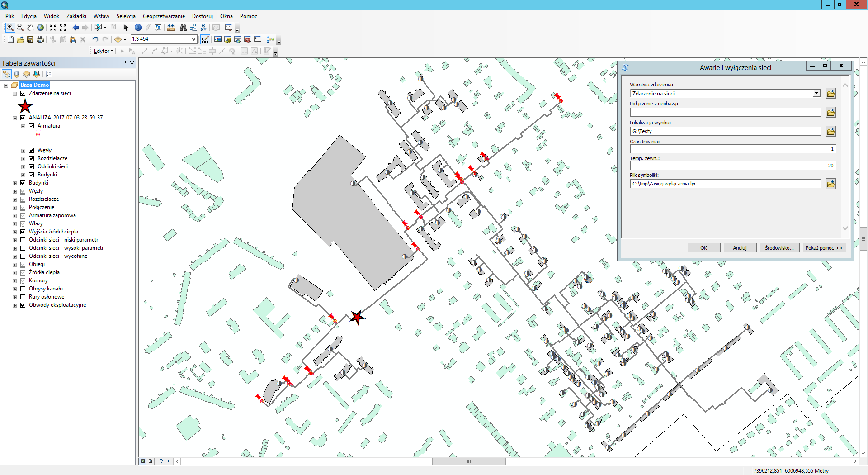Open the Geoprzetwarzanie menu
This screenshot has width=868, height=475.
tap(164, 16)
